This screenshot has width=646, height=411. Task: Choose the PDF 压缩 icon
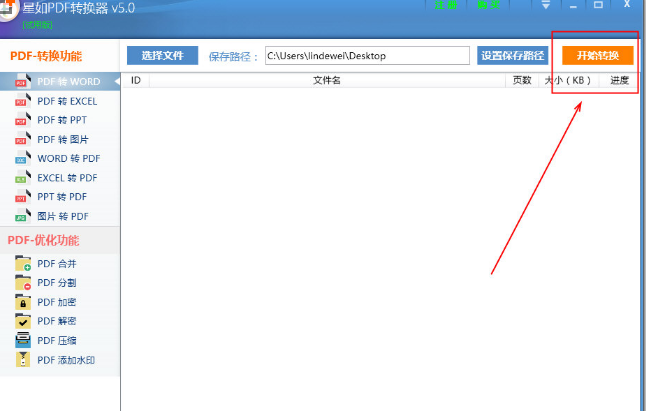click(23, 341)
